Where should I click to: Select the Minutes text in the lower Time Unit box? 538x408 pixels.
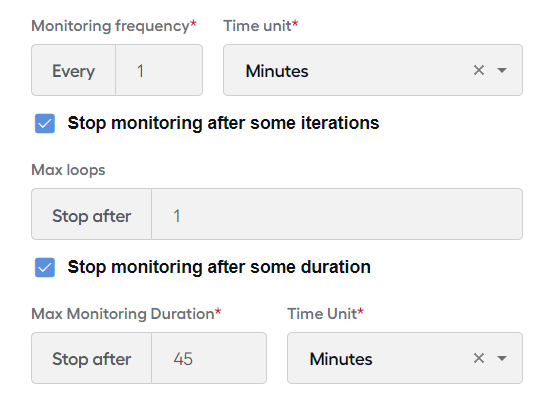pyautogui.click(x=341, y=359)
